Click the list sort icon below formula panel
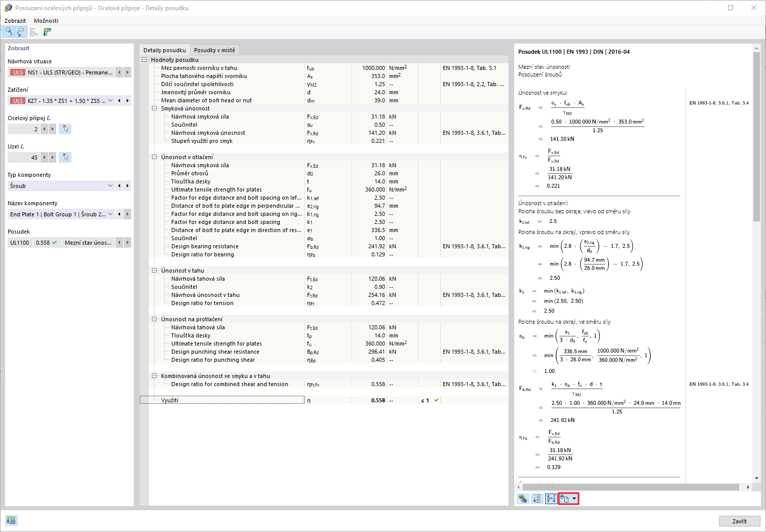The image size is (766, 532). [537, 499]
